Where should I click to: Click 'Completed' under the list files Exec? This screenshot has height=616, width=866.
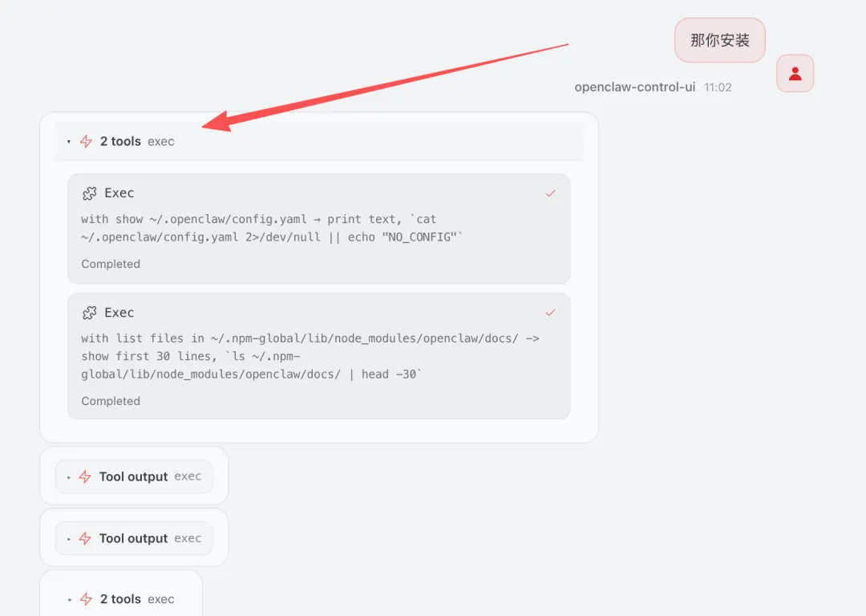coord(111,401)
